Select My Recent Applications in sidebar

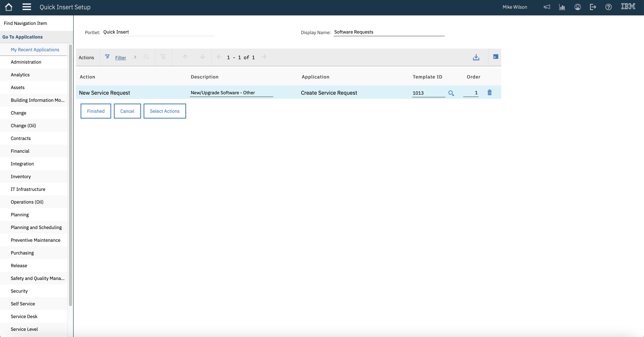coord(35,50)
